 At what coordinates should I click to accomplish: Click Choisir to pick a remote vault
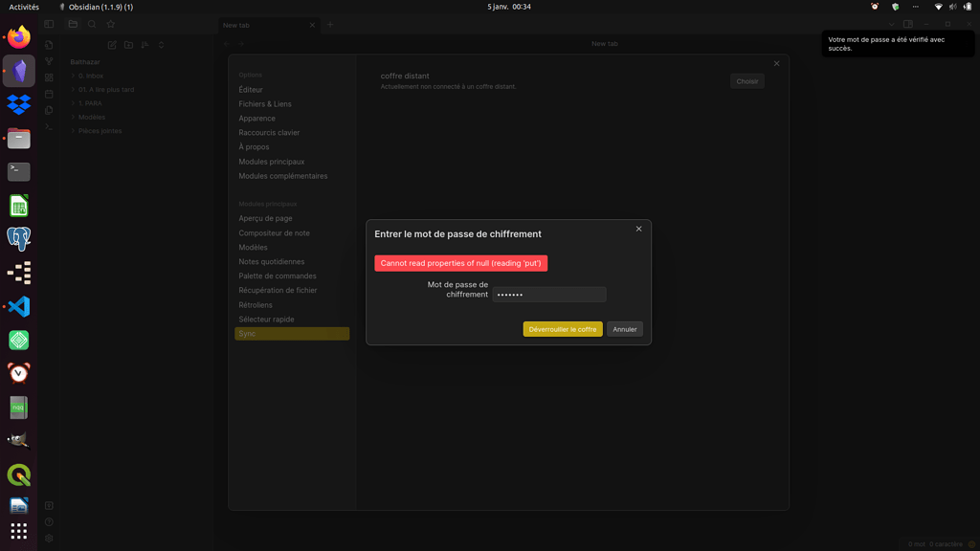746,81
